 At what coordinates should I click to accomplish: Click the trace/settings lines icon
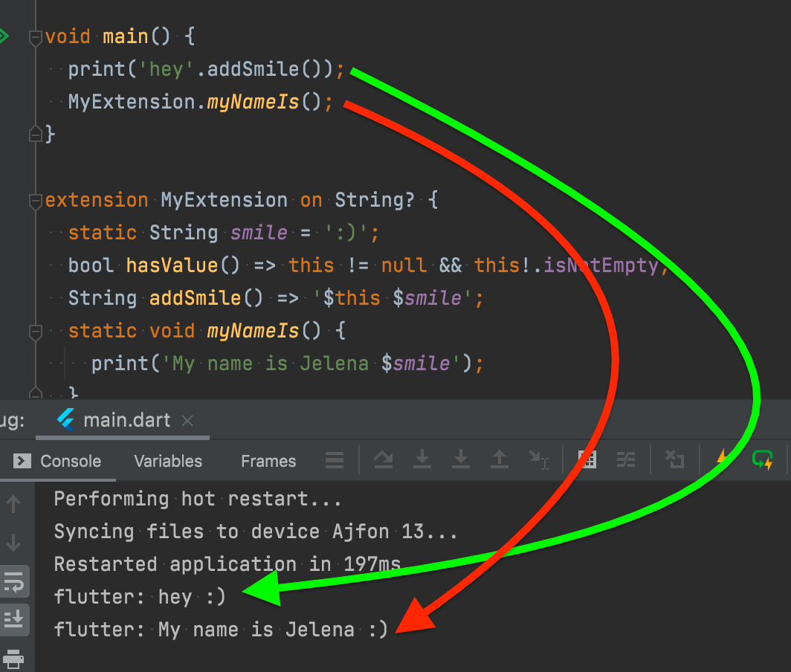tap(626, 459)
